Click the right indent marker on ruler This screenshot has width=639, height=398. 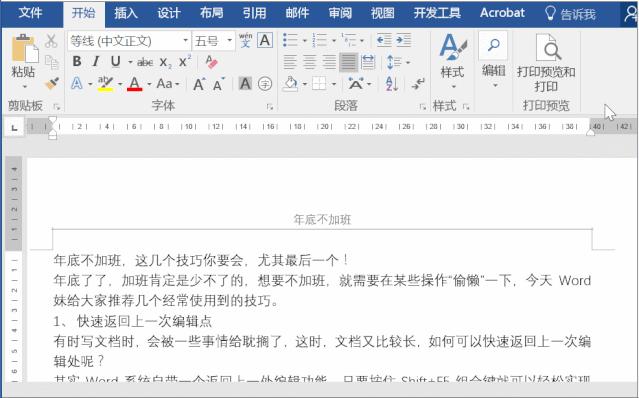pos(591,133)
